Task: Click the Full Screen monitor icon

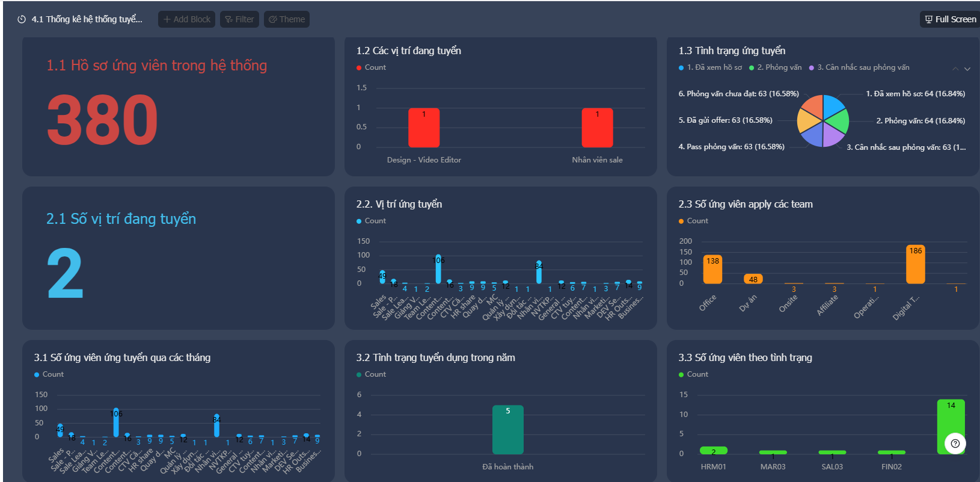Action: tap(929, 19)
